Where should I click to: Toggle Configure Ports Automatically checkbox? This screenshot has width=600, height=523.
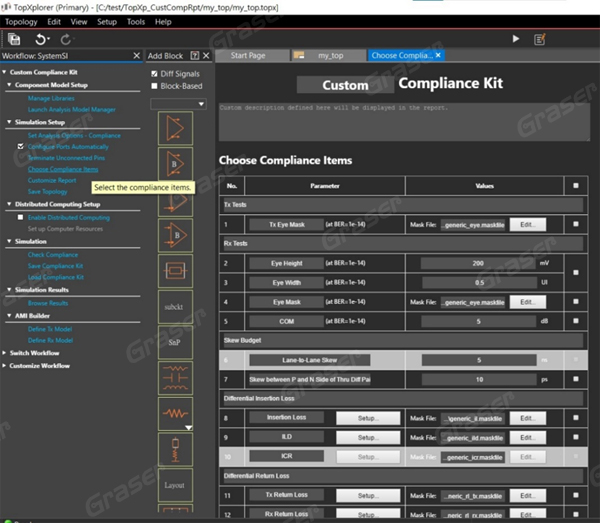tap(21, 147)
